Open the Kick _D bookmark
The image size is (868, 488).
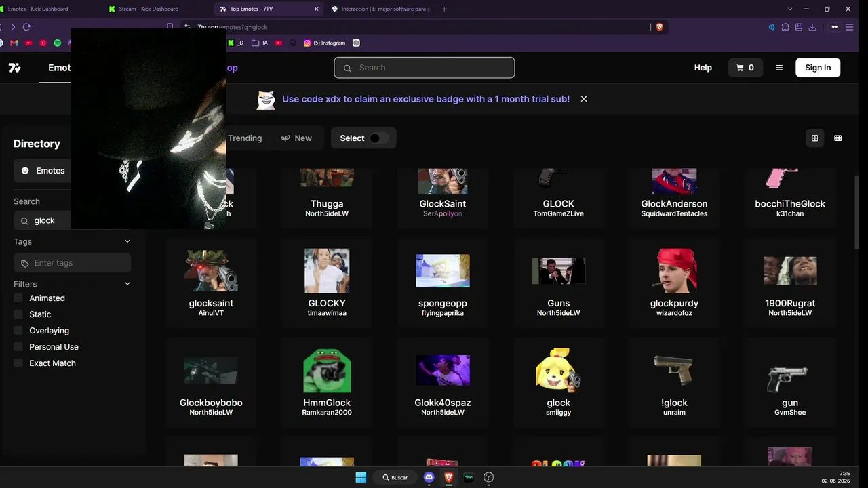[x=235, y=43]
